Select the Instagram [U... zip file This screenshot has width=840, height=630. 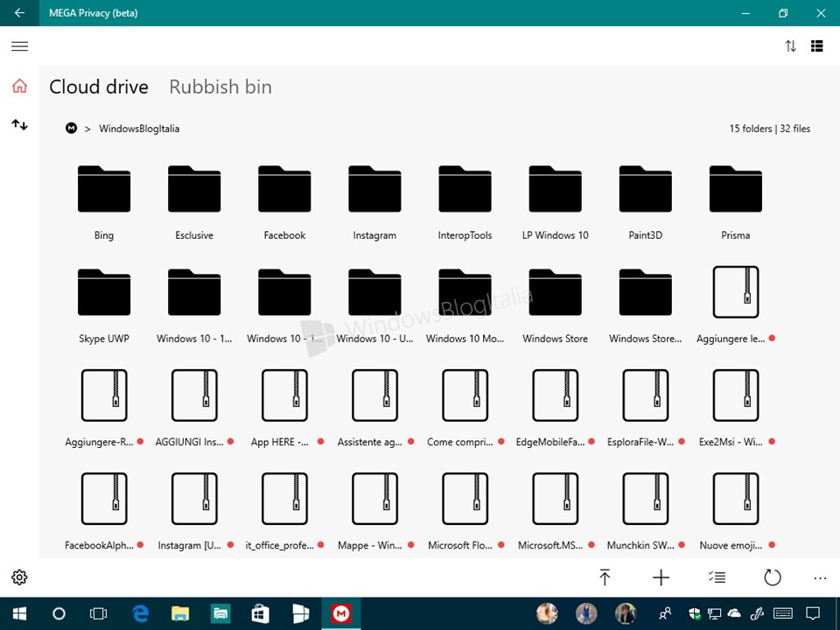194,513
